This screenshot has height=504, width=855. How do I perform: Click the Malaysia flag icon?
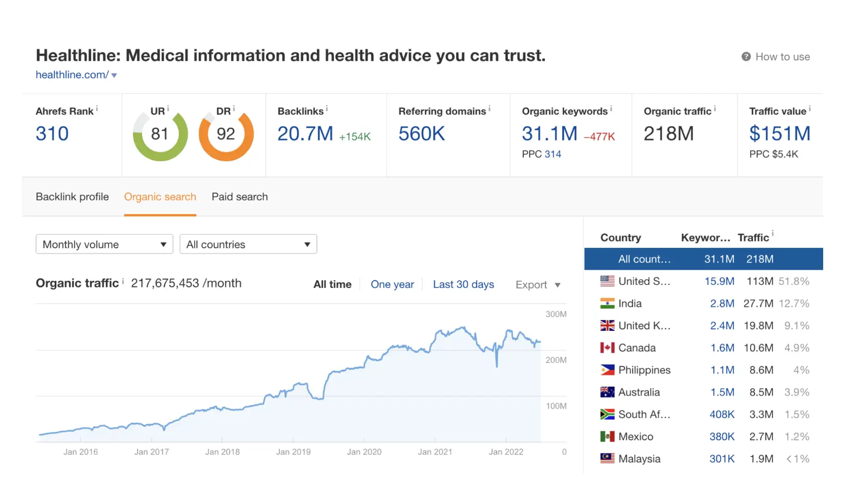tap(608, 459)
